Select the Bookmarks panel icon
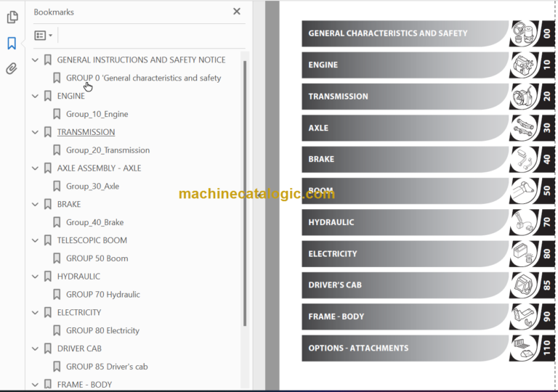Image resolution: width=558 pixels, height=392 pixels. point(12,44)
